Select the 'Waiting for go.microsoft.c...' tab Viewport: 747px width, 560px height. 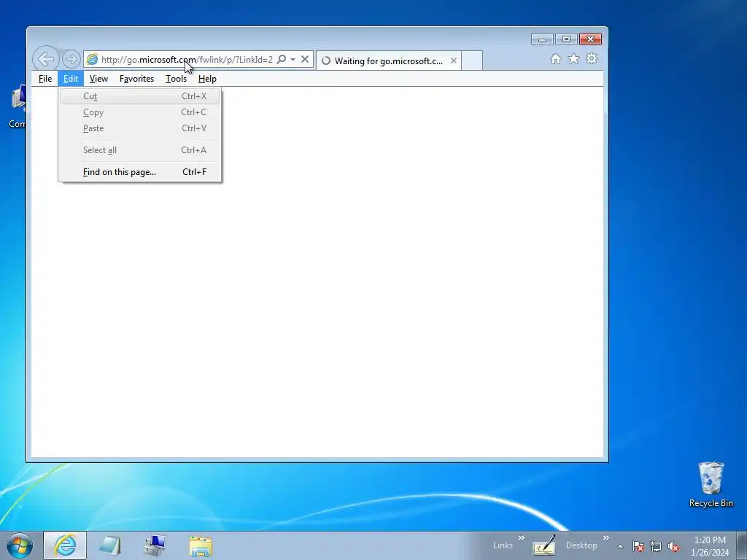tap(388, 61)
